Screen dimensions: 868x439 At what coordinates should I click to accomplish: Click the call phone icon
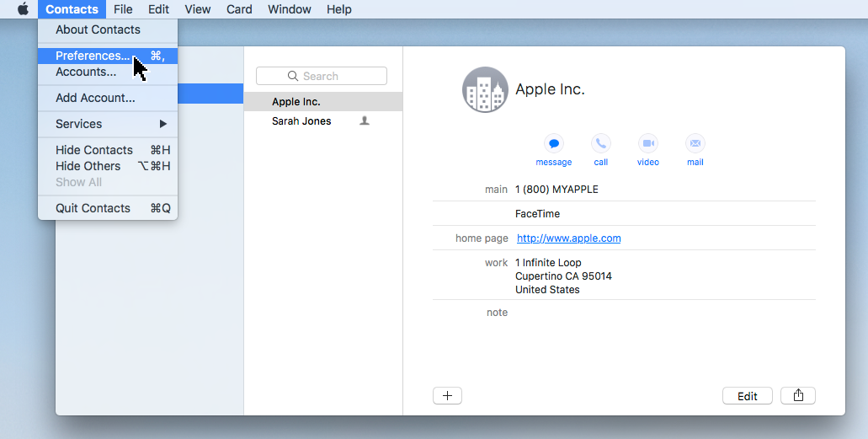click(600, 143)
